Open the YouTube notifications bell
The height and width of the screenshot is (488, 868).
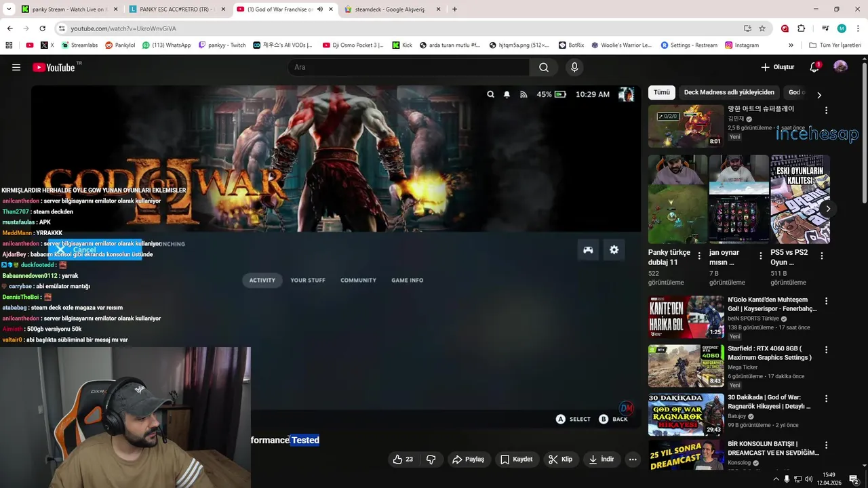[x=814, y=67]
